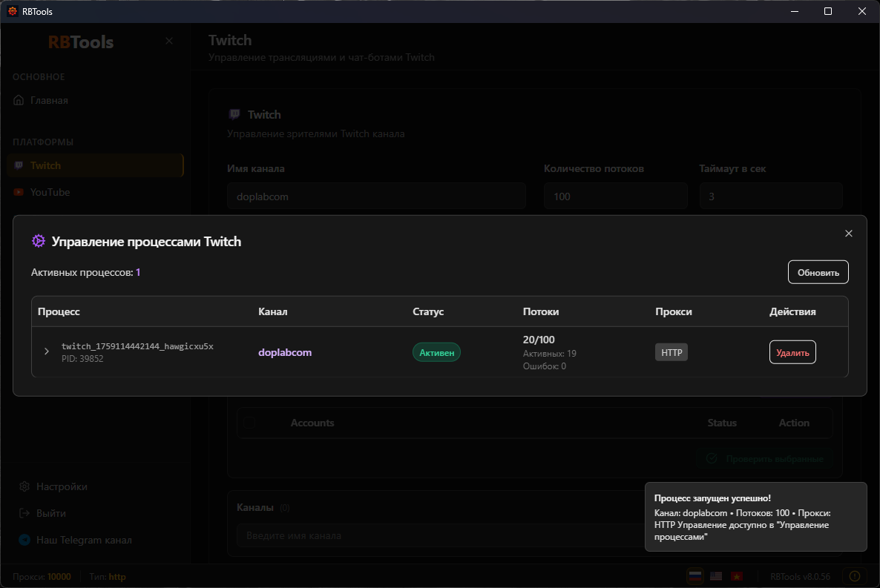Select Twitch in the sidebar
Image resolution: width=880 pixels, height=588 pixels.
click(45, 165)
